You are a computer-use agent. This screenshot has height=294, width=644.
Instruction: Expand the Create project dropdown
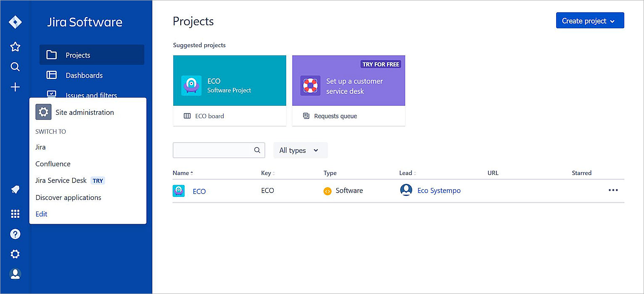coord(589,21)
